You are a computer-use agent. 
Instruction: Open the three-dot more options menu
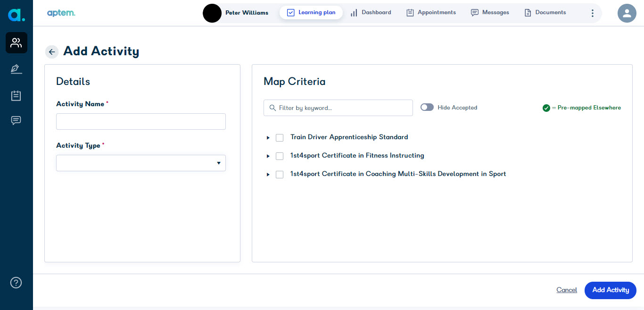(593, 13)
